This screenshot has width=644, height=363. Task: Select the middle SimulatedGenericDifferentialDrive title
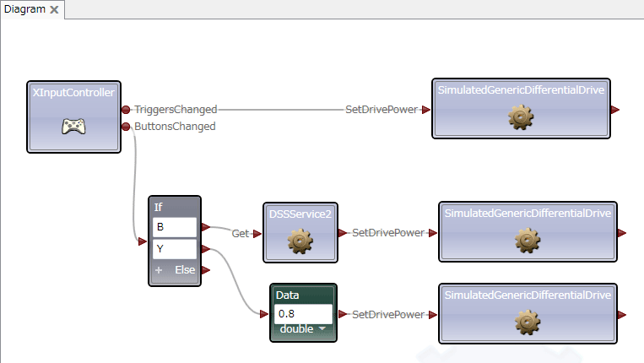[x=528, y=213]
